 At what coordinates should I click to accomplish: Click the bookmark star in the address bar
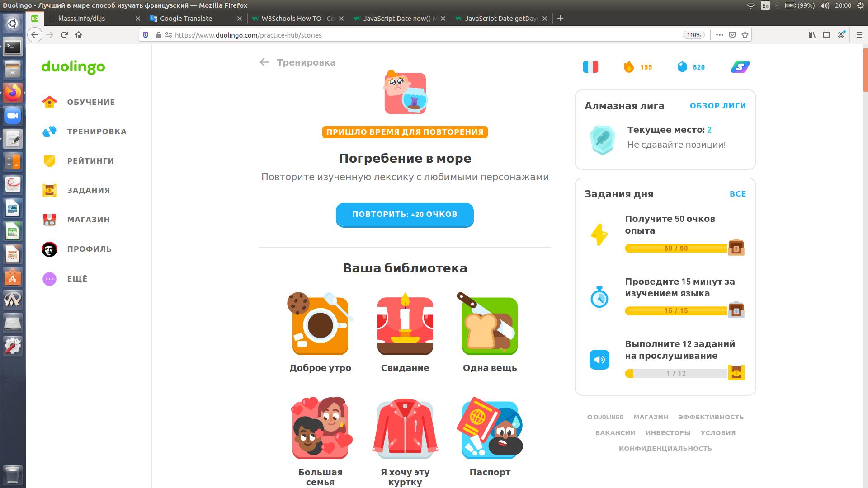pos(745,35)
